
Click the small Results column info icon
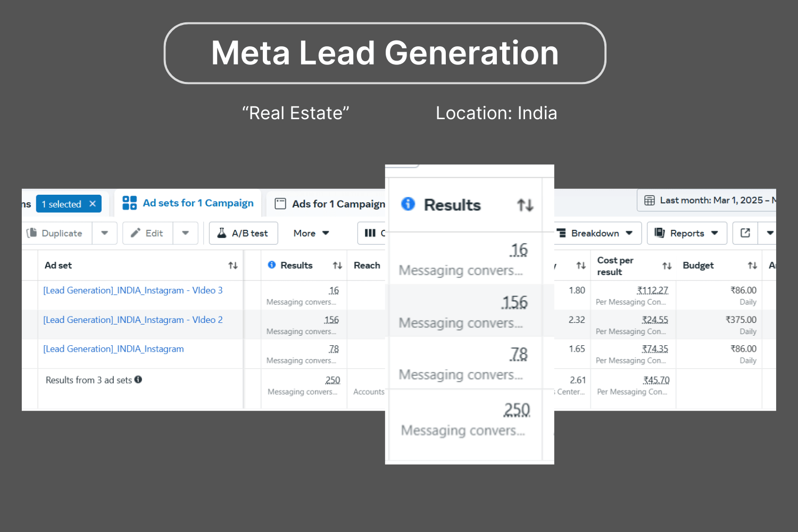pyautogui.click(x=272, y=265)
